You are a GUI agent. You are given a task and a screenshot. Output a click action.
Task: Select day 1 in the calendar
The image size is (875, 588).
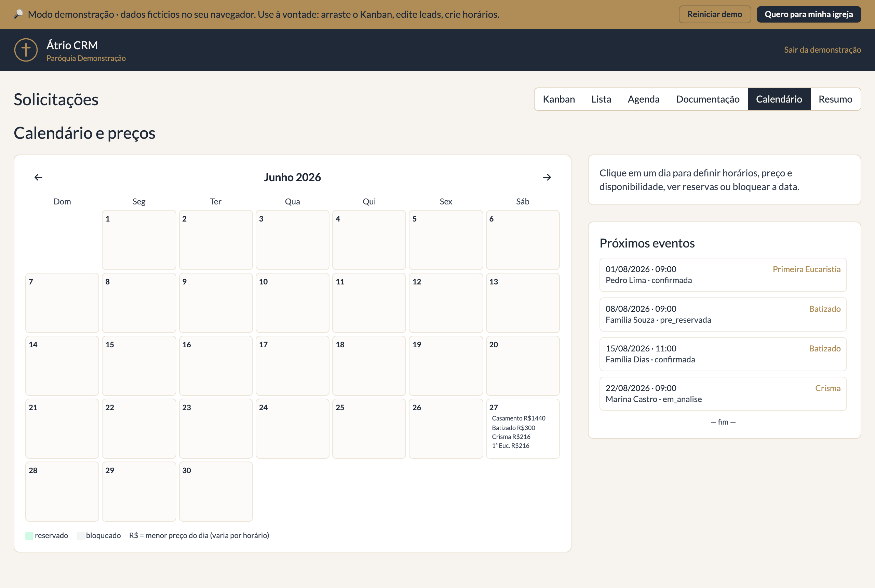(139, 240)
